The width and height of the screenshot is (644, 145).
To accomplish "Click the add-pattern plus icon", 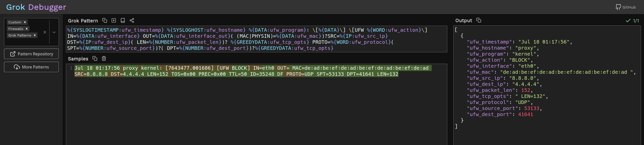I will click(x=114, y=20).
